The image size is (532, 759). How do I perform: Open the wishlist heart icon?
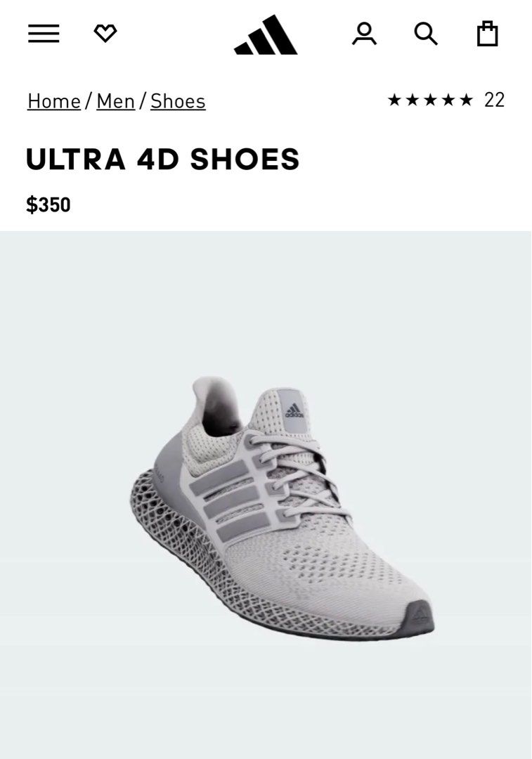[105, 34]
